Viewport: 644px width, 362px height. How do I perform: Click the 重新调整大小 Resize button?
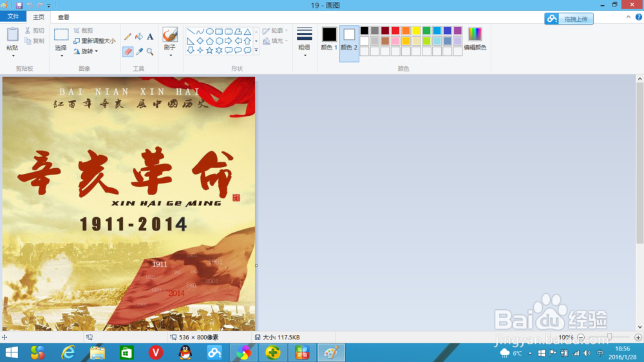pos(95,41)
